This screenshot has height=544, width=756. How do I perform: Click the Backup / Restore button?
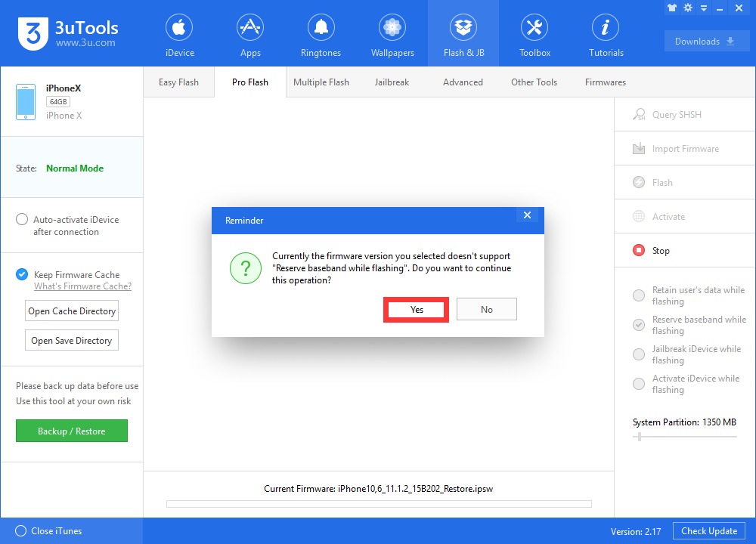(x=72, y=431)
